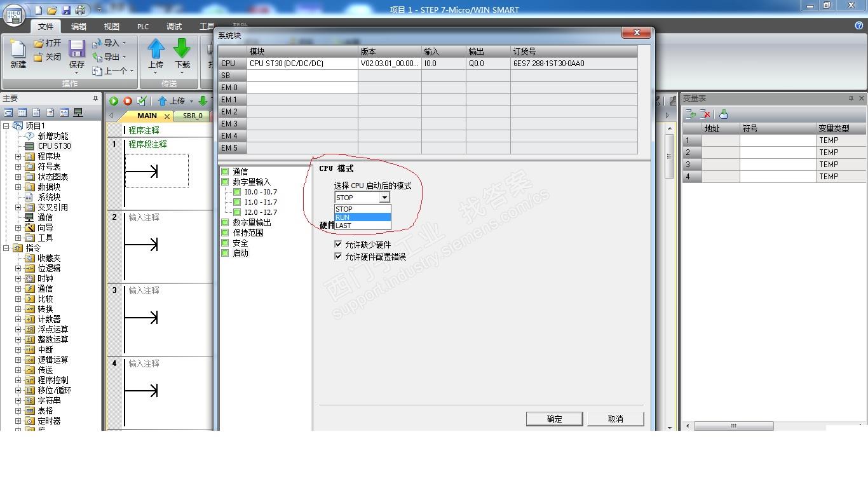The height and width of the screenshot is (488, 868).
Task: Click the third icon in 变量表 toolbar
Action: (x=724, y=114)
